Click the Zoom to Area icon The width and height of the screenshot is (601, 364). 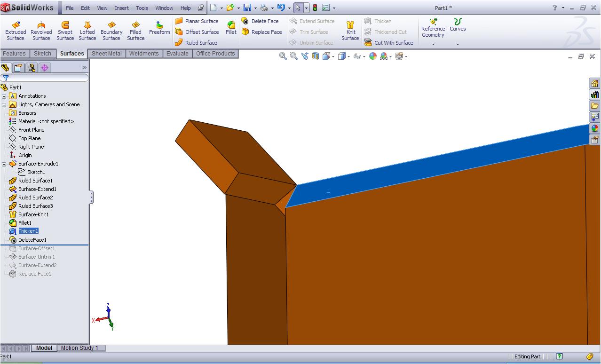coord(293,56)
